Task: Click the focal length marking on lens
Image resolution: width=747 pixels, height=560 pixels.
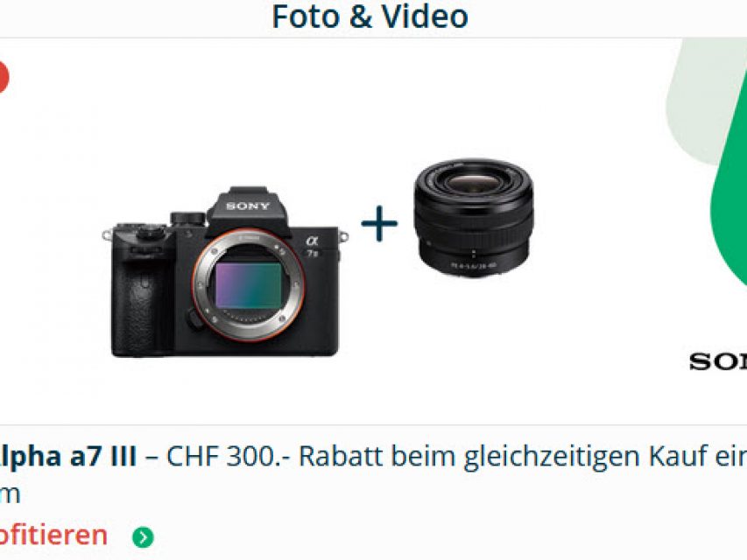Action: coord(474,266)
